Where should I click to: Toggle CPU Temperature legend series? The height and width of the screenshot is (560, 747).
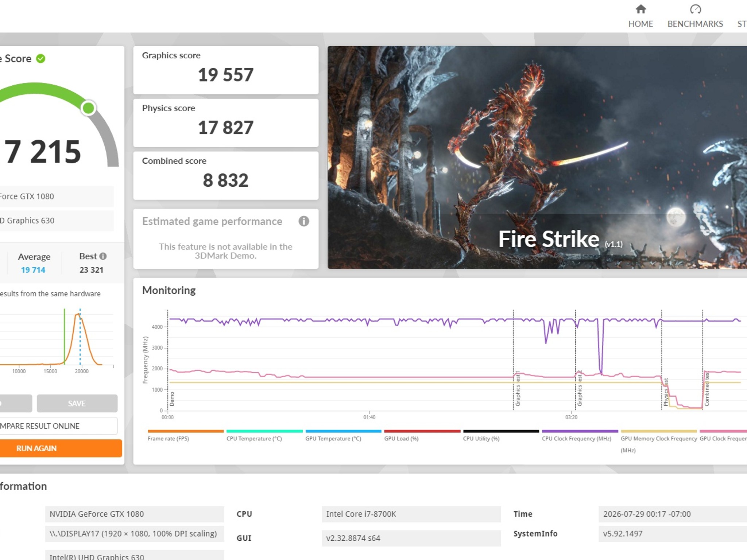pyautogui.click(x=254, y=439)
